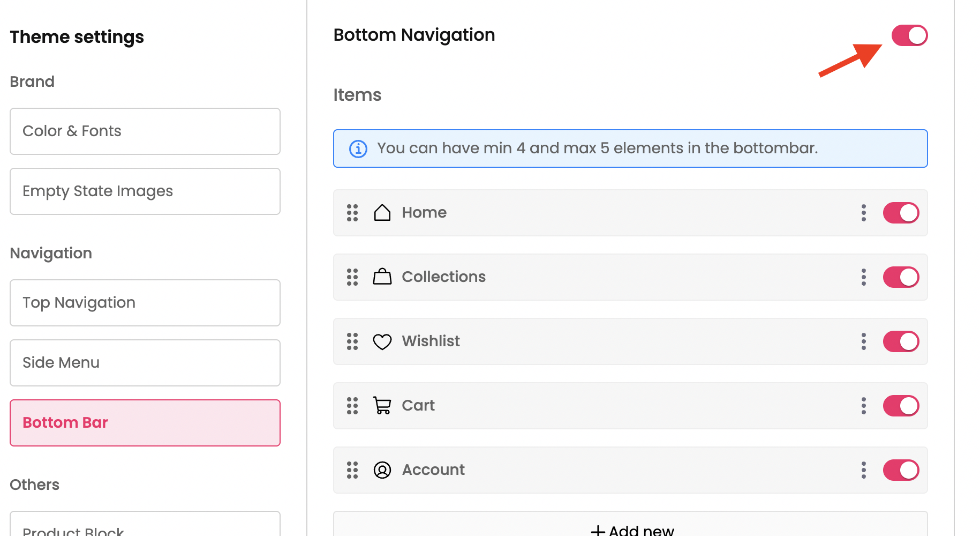Expand the Account item options menu
The width and height of the screenshot is (980, 536).
[x=863, y=470]
